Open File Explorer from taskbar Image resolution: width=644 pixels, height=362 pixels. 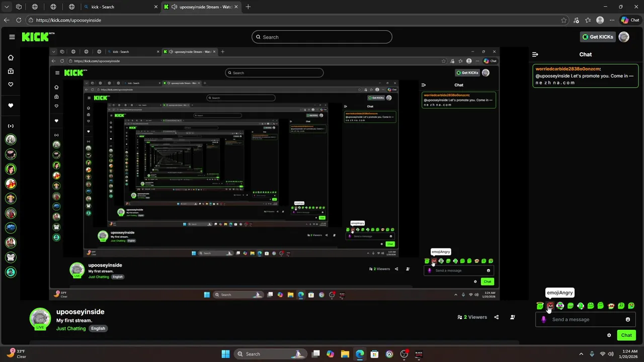click(345, 354)
